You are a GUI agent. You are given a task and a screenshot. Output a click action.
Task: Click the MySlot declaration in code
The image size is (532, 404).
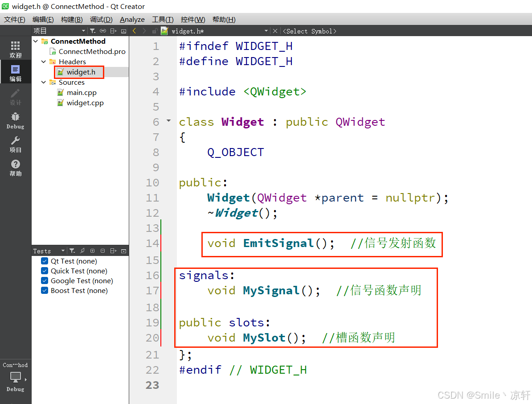tap(264, 338)
